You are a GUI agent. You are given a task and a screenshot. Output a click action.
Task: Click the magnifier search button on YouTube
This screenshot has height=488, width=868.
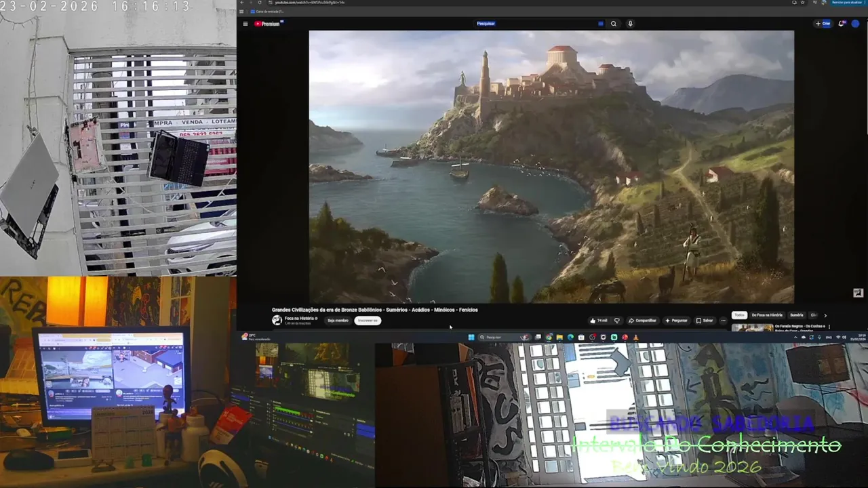pyautogui.click(x=614, y=24)
